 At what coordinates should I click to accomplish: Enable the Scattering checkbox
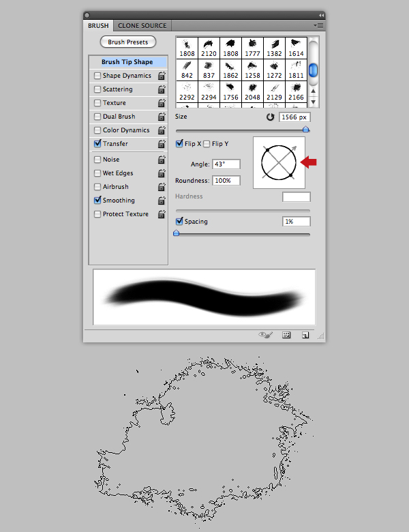[x=97, y=89]
